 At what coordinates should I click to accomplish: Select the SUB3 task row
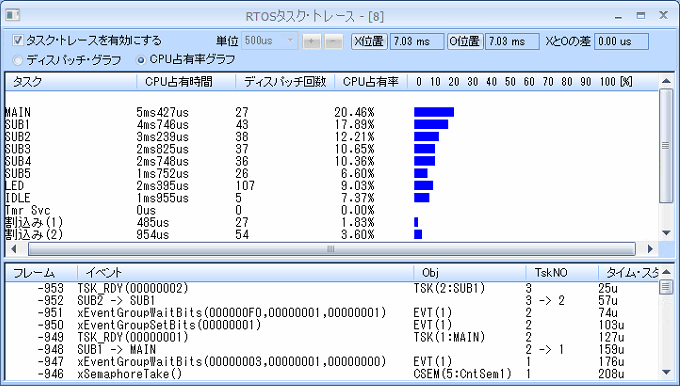[x=332, y=149]
